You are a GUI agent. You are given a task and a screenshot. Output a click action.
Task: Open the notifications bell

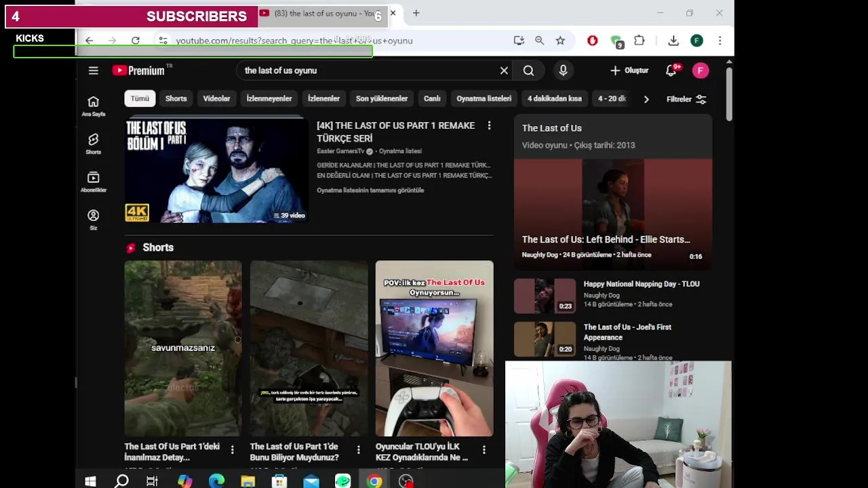tap(671, 70)
